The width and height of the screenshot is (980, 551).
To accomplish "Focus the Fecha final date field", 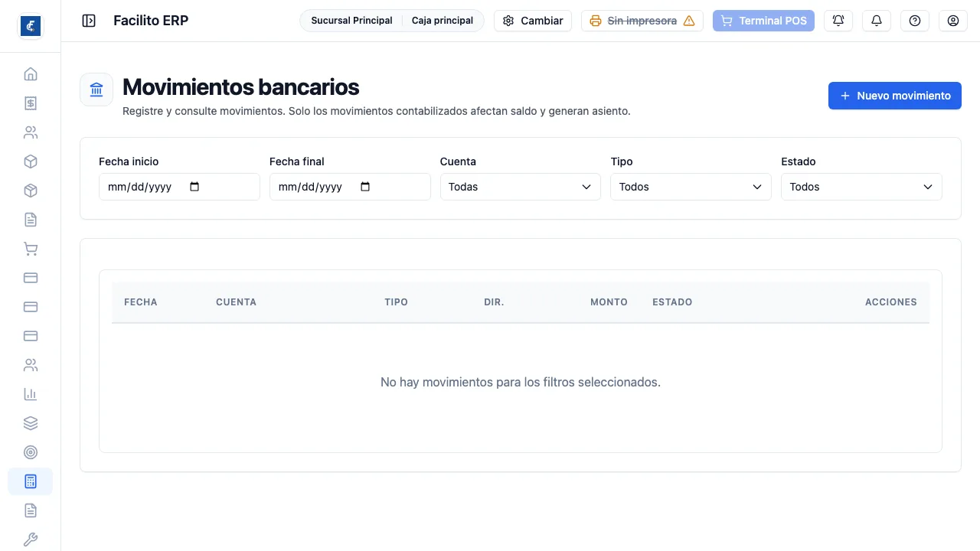I will click(x=350, y=187).
